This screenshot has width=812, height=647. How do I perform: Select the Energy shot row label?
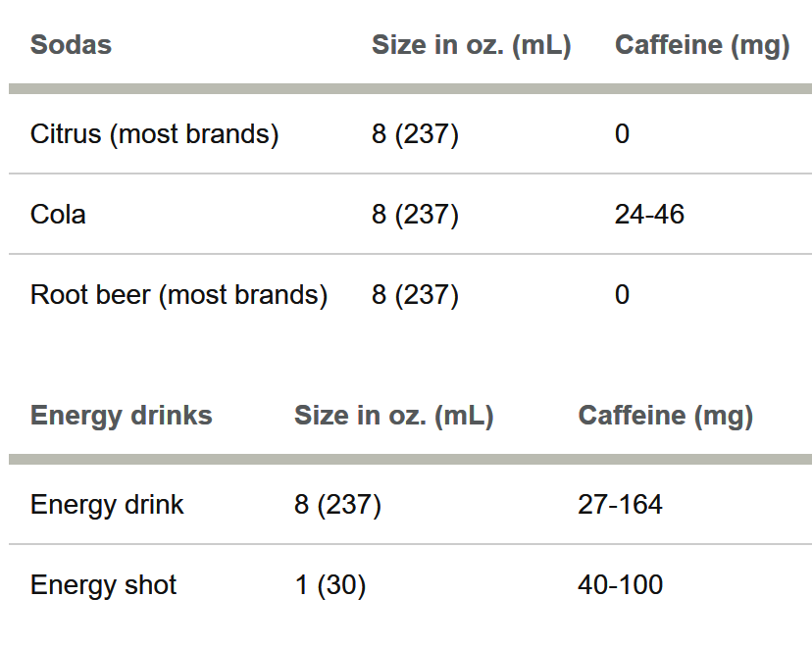point(104,585)
